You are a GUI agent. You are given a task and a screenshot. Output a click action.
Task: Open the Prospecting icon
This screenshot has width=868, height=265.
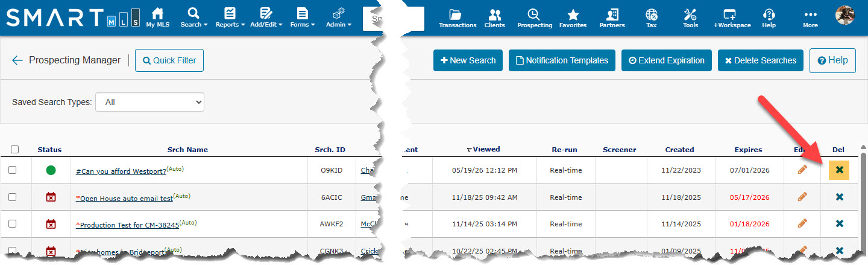(x=534, y=18)
